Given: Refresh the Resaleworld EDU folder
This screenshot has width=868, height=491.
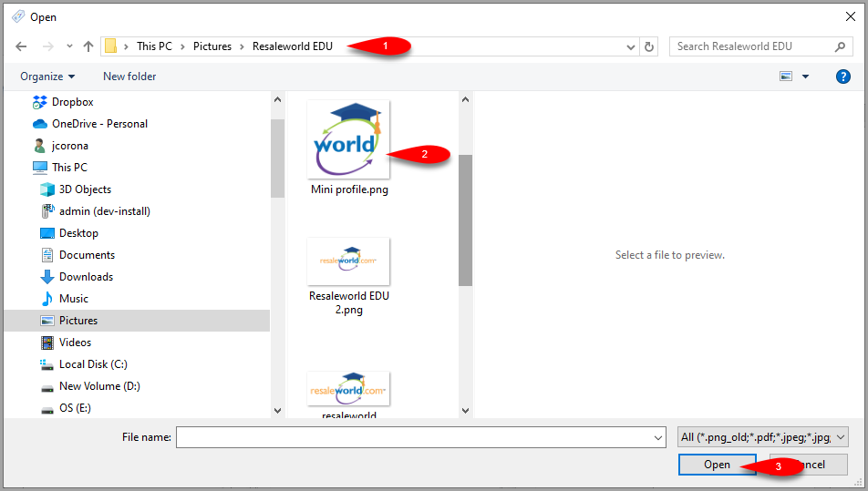Looking at the screenshot, I should tap(649, 47).
